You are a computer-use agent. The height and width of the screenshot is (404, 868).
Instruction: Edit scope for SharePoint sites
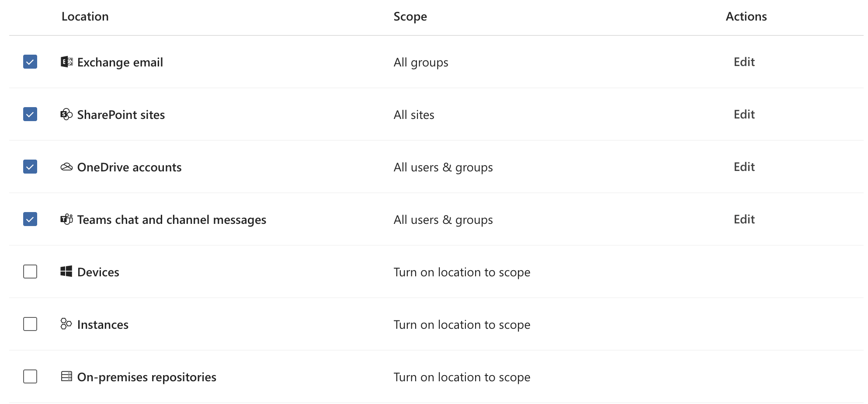pyautogui.click(x=744, y=115)
